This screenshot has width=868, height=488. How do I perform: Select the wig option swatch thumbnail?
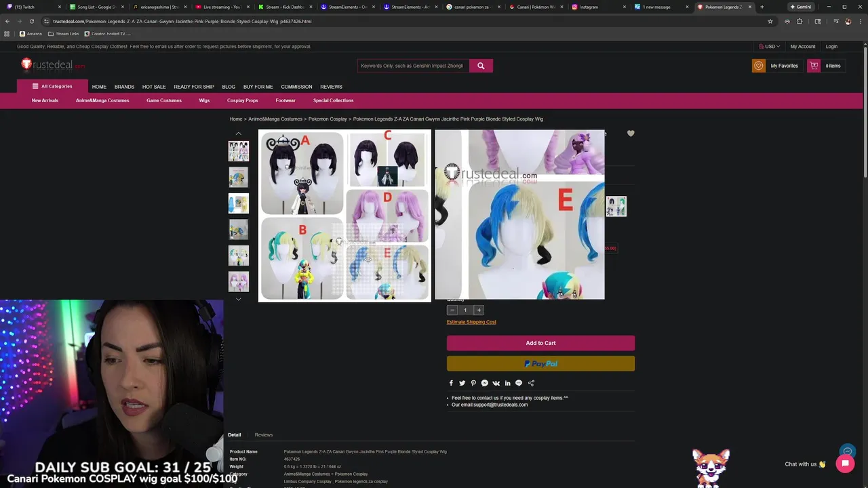[x=616, y=206]
